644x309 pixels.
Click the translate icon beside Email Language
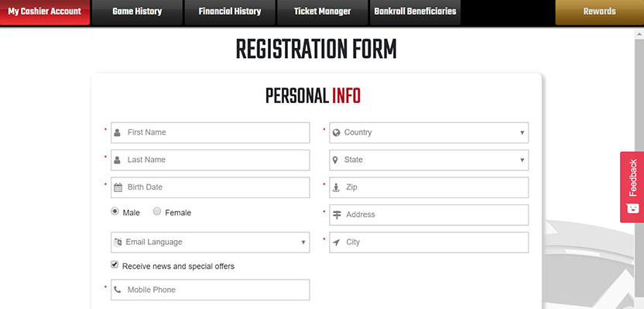tap(118, 242)
